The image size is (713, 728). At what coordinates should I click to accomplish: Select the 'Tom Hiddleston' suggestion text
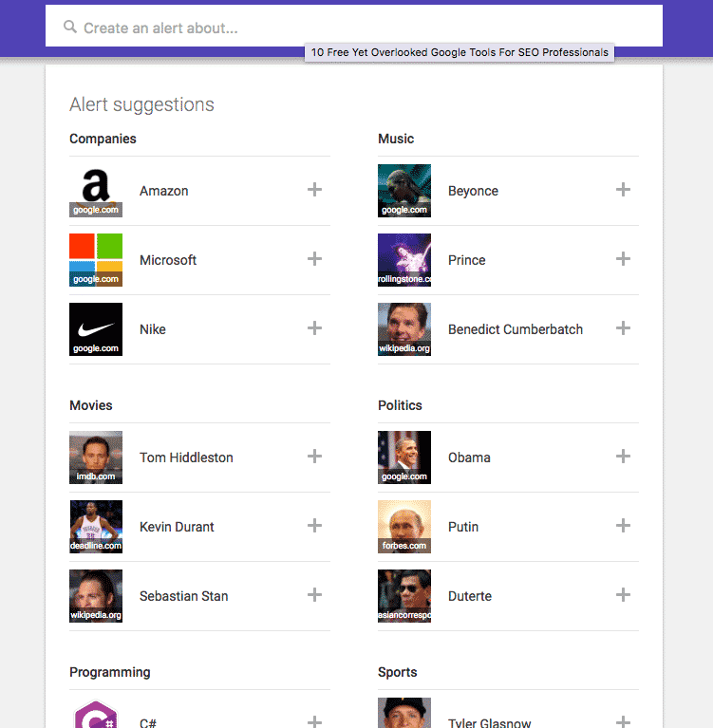coord(186,457)
